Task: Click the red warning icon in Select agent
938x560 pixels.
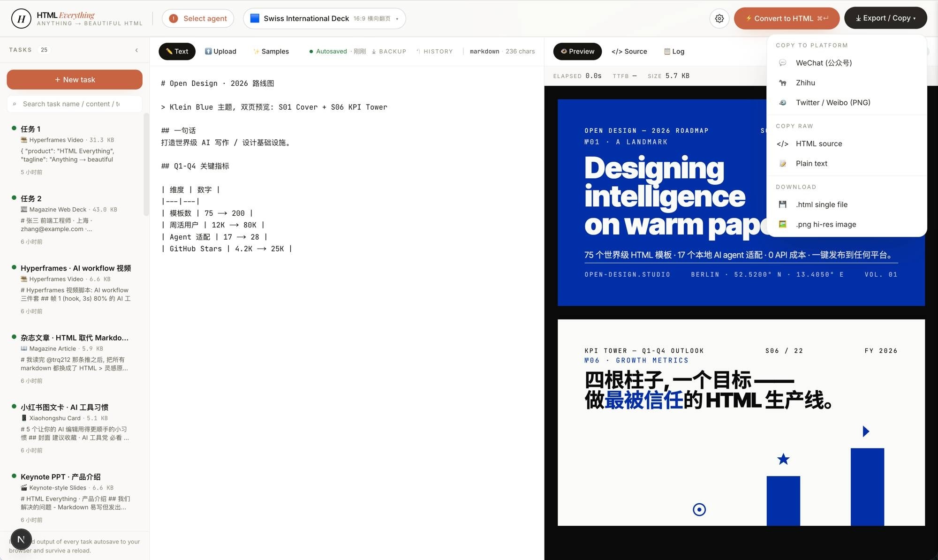Action: (174, 18)
